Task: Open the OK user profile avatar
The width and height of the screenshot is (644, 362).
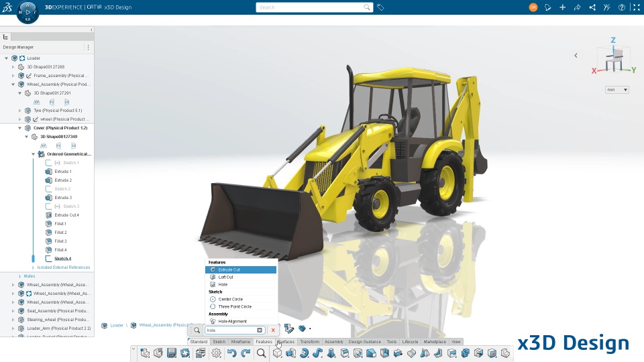Action: click(x=533, y=7)
